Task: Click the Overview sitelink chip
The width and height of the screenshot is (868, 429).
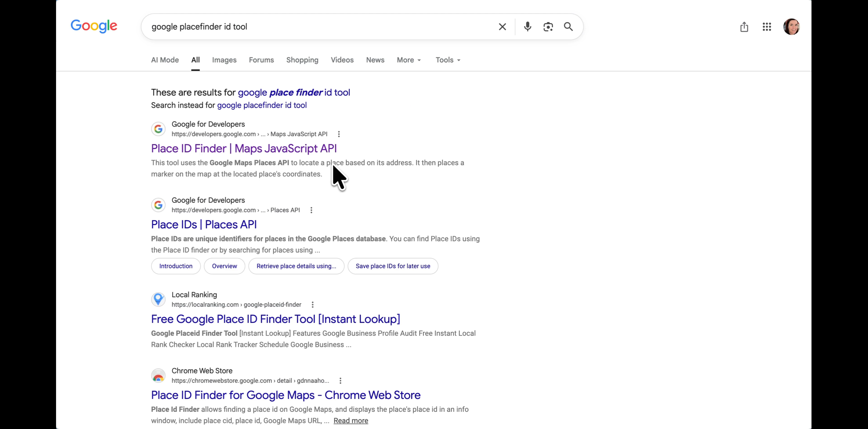Action: [224, 266]
